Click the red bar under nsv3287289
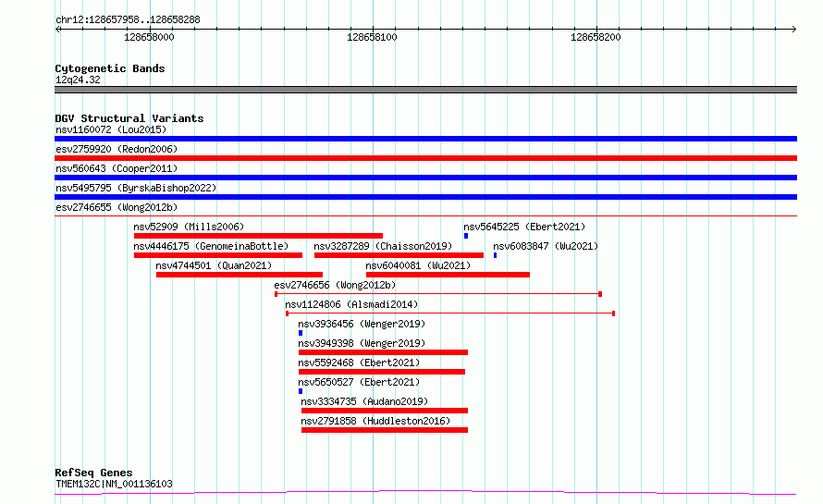This screenshot has height=504, width=823. pos(399,255)
